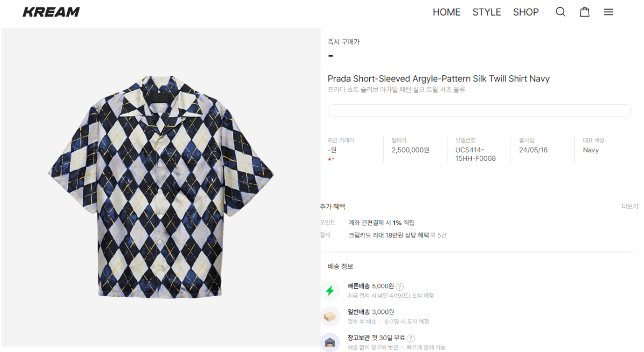Click the 2,500,000원 retail price
Screen dimensions: 644x352
[411, 150]
